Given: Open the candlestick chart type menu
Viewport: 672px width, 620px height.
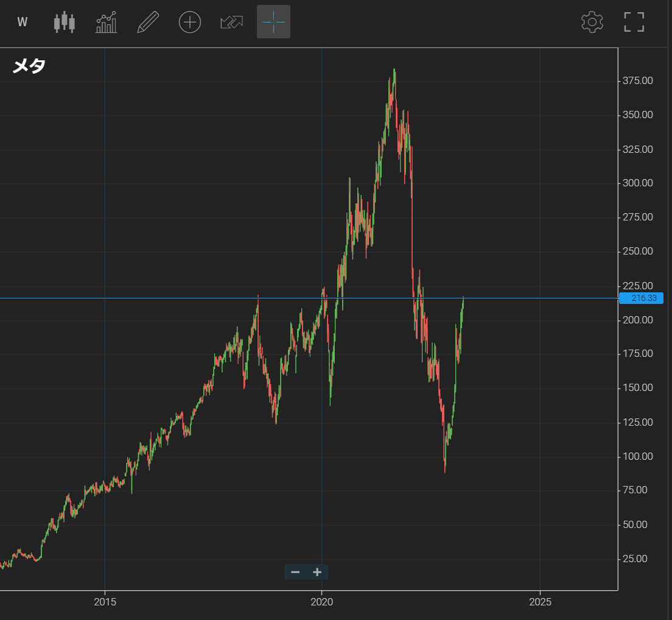Looking at the screenshot, I should pos(65,23).
